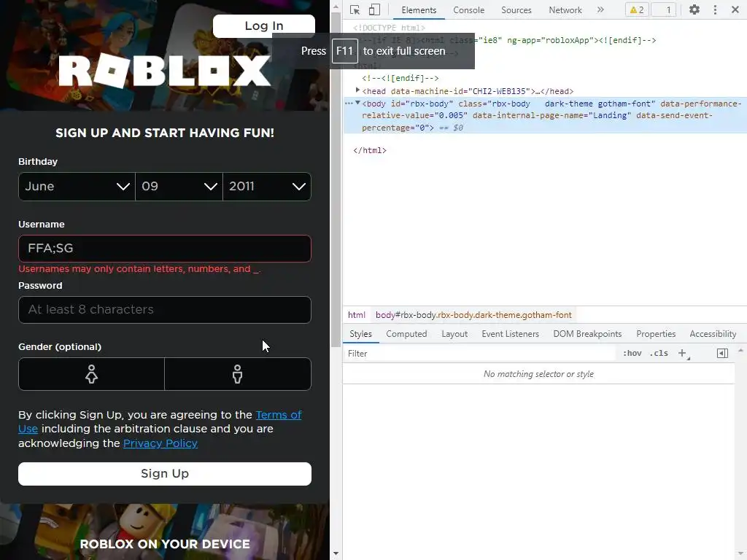This screenshot has height=560, width=747.
Task: Open the Properties pane tab
Action: [656, 334]
